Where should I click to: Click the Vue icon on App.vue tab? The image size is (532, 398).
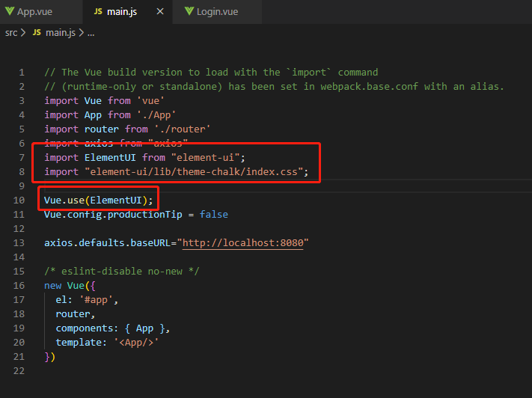coord(10,11)
